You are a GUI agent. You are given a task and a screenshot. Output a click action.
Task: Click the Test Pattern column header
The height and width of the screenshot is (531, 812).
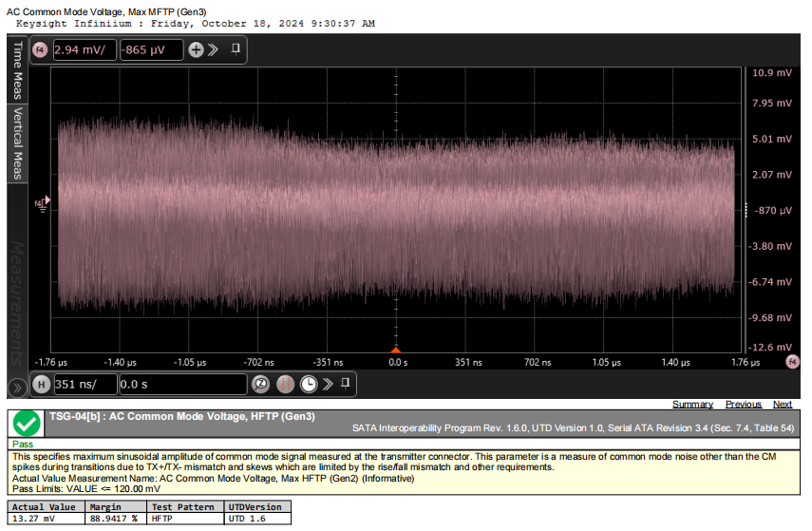185,507
